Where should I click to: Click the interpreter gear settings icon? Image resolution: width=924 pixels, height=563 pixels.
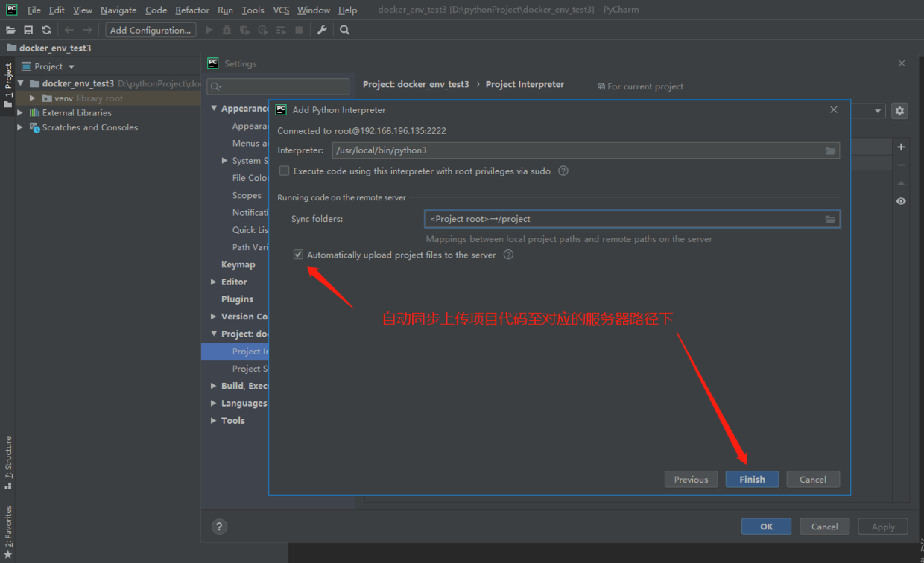point(899,111)
